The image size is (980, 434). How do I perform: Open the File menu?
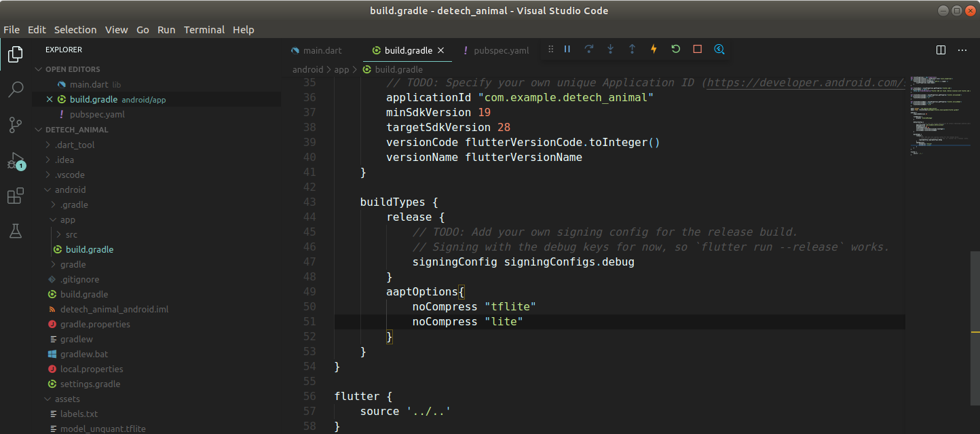12,30
